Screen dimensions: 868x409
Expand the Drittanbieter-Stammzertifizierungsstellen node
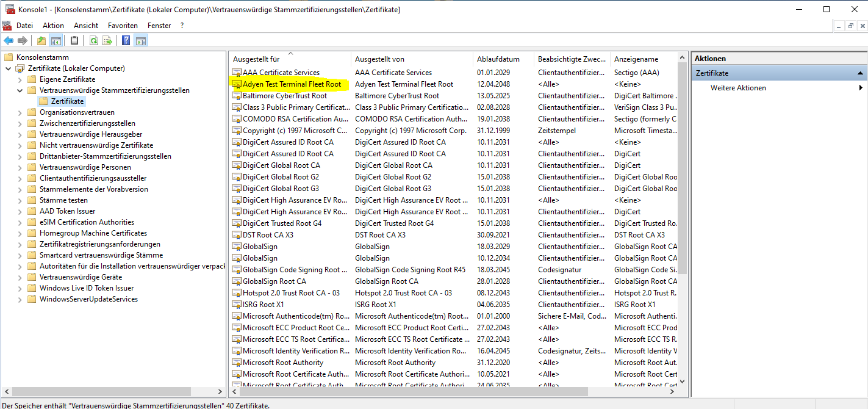(x=20, y=156)
